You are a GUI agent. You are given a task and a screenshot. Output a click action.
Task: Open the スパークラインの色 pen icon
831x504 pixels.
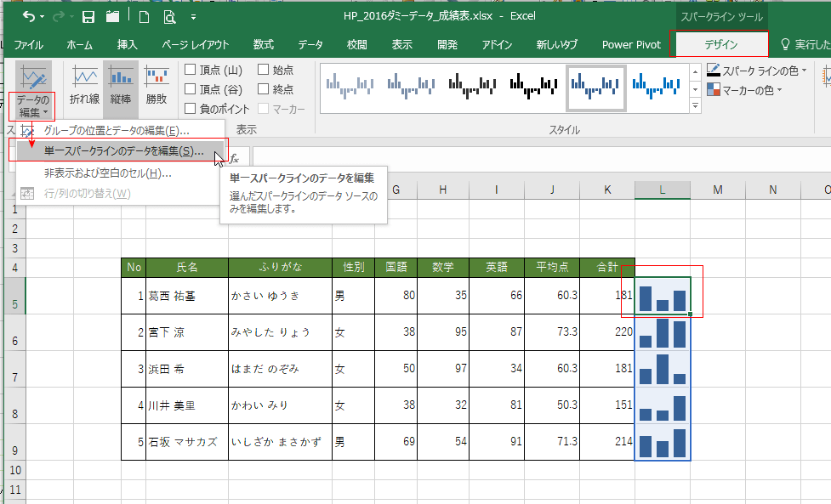(x=713, y=71)
